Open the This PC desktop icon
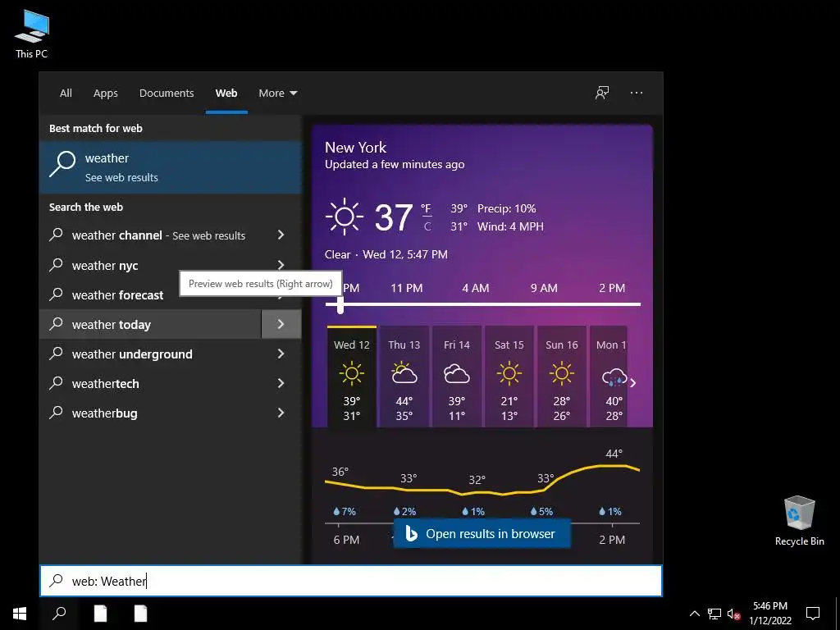The height and width of the screenshot is (630, 840). point(32,34)
